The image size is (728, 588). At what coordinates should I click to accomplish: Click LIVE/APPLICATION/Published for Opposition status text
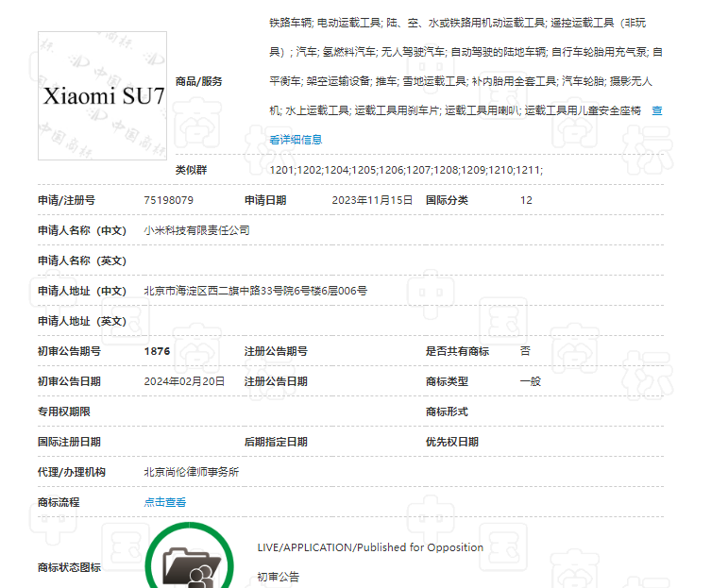(370, 547)
